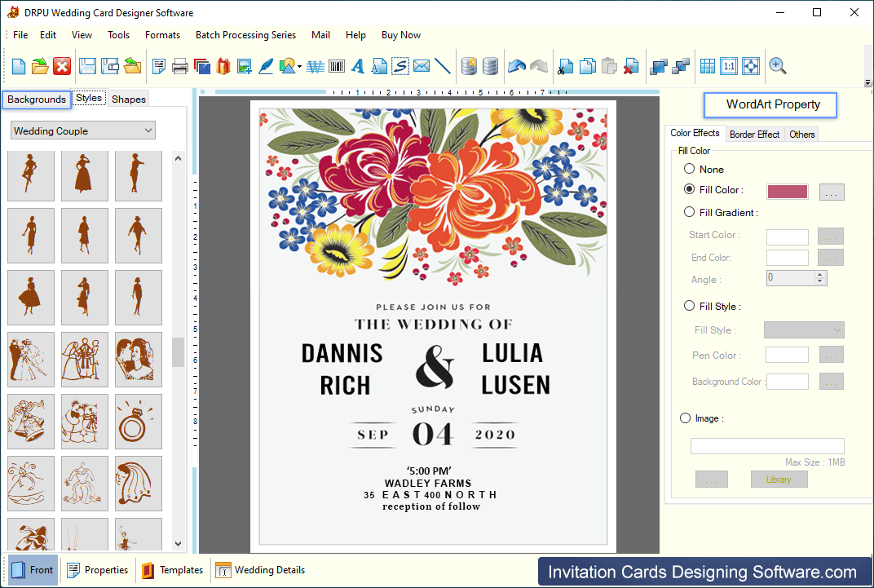Choose the Image fill radio button

[685, 418]
